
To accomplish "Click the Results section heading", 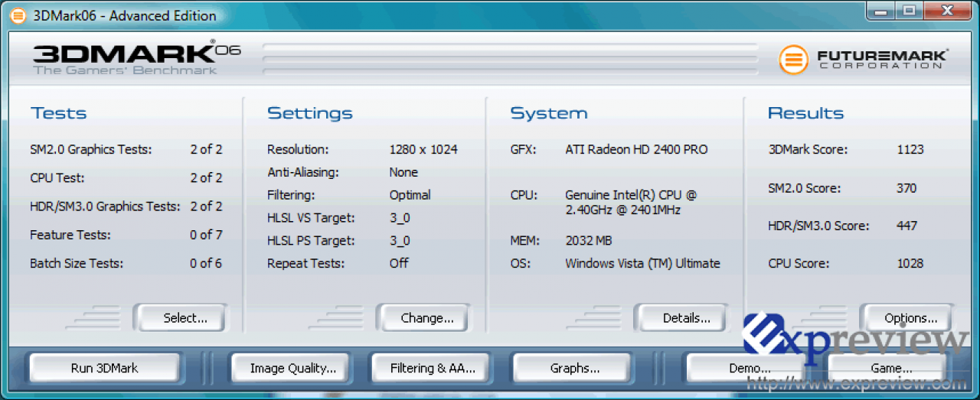I will point(805,113).
